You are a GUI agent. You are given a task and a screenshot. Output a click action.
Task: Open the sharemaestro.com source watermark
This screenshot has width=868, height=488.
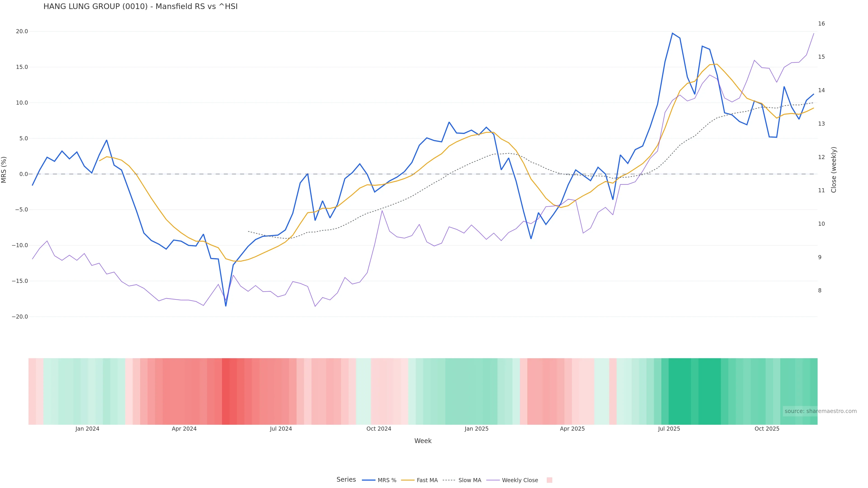(821, 411)
